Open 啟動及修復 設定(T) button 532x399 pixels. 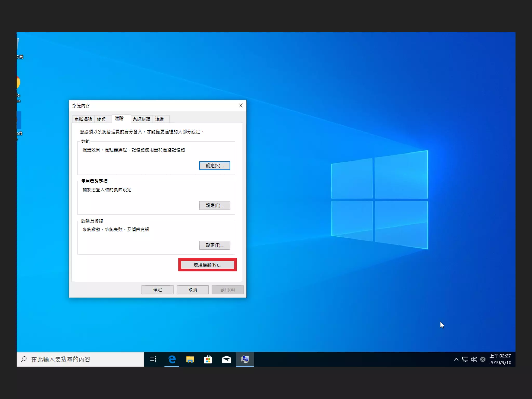(x=214, y=245)
